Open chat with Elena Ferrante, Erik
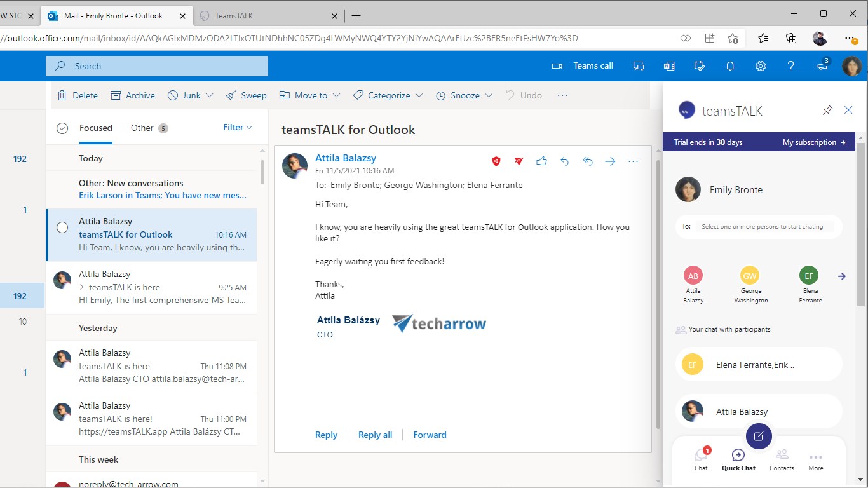This screenshot has width=868, height=488. (x=759, y=365)
